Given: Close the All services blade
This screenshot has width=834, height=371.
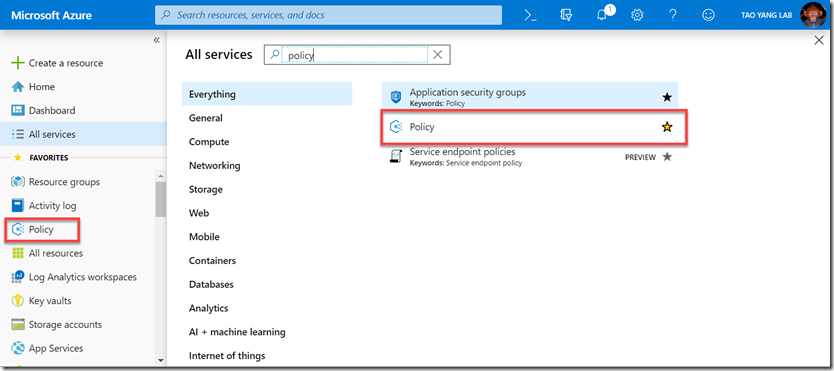Looking at the screenshot, I should point(819,40).
